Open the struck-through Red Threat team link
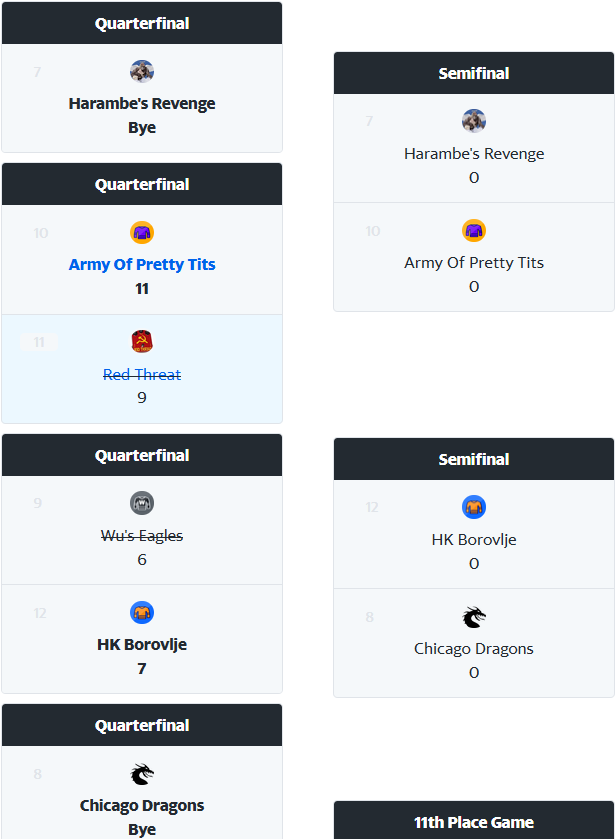Image resolution: width=615 pixels, height=839 pixels. pos(142,374)
